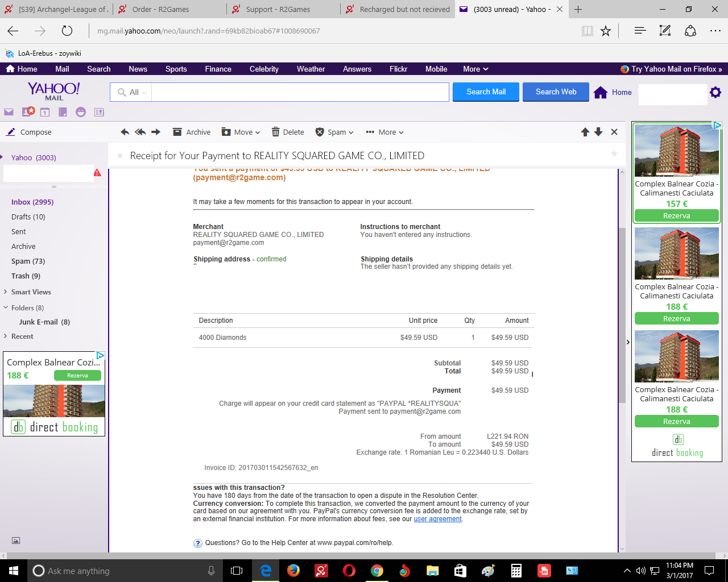Open the Move dropdown

coord(241,132)
